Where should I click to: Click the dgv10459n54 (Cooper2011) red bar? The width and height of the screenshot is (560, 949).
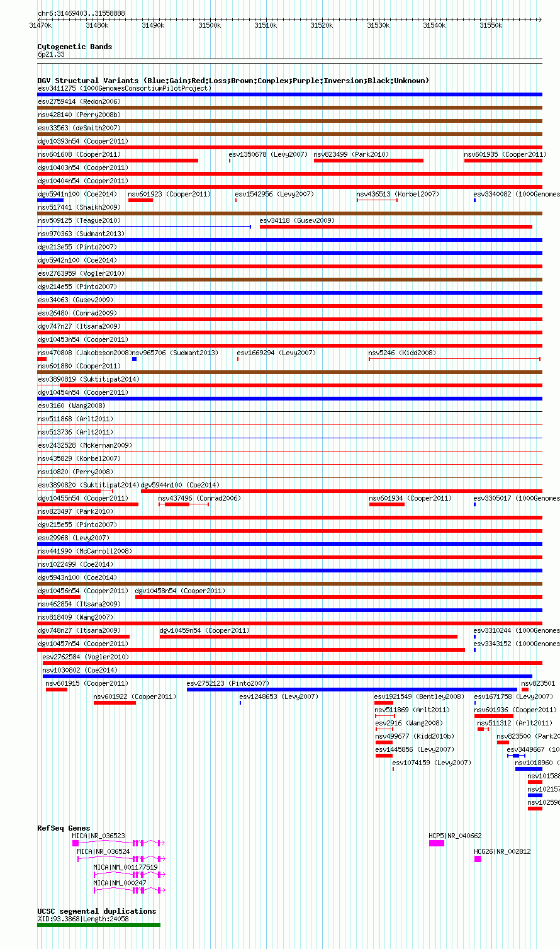click(308, 637)
